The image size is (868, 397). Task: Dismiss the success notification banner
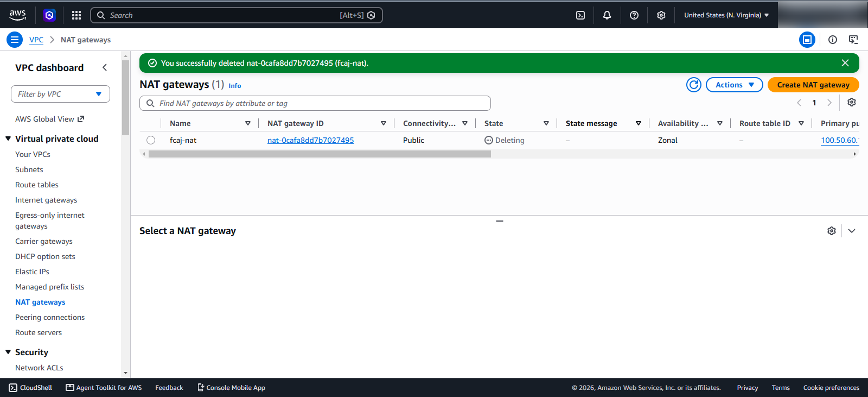(845, 63)
